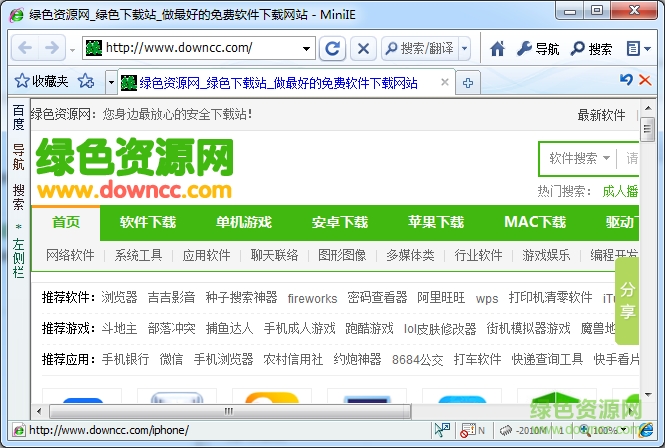
Task: Click the 斗地主 recommended game link
Action: 119,328
